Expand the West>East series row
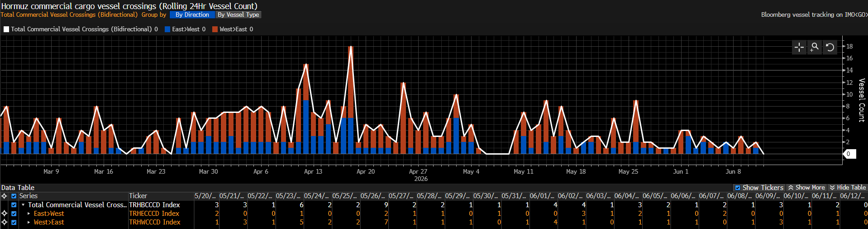 [x=29, y=222]
